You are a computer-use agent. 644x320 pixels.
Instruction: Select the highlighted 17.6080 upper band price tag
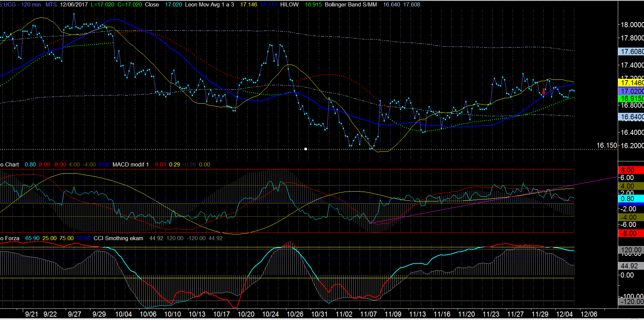(631, 51)
